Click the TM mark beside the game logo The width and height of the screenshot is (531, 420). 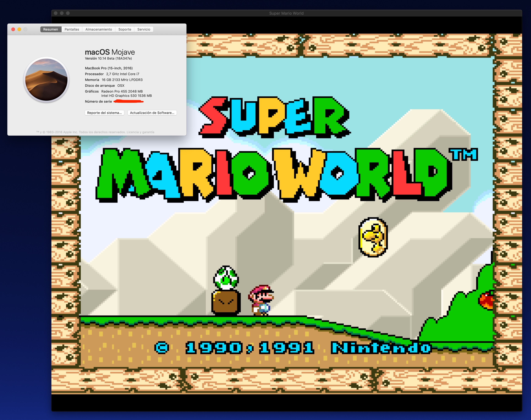click(x=463, y=154)
